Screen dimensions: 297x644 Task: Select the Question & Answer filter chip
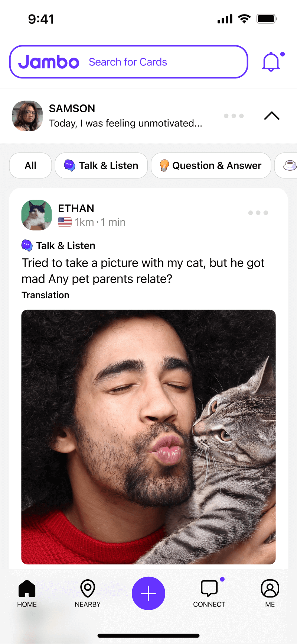pyautogui.click(x=211, y=165)
